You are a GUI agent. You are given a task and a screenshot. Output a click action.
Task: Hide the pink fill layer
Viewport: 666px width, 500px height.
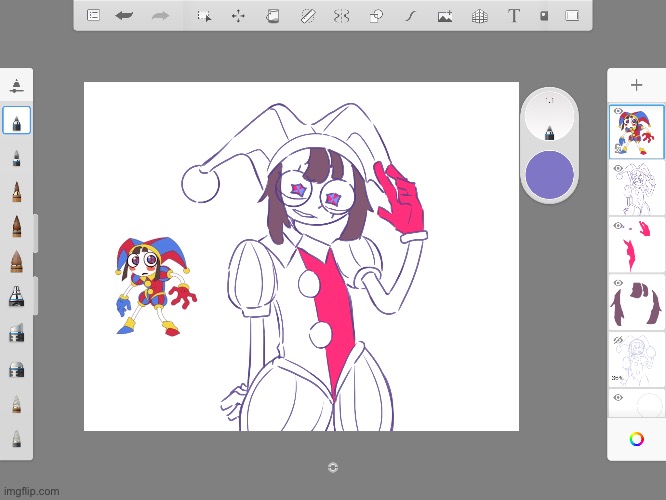(x=618, y=226)
